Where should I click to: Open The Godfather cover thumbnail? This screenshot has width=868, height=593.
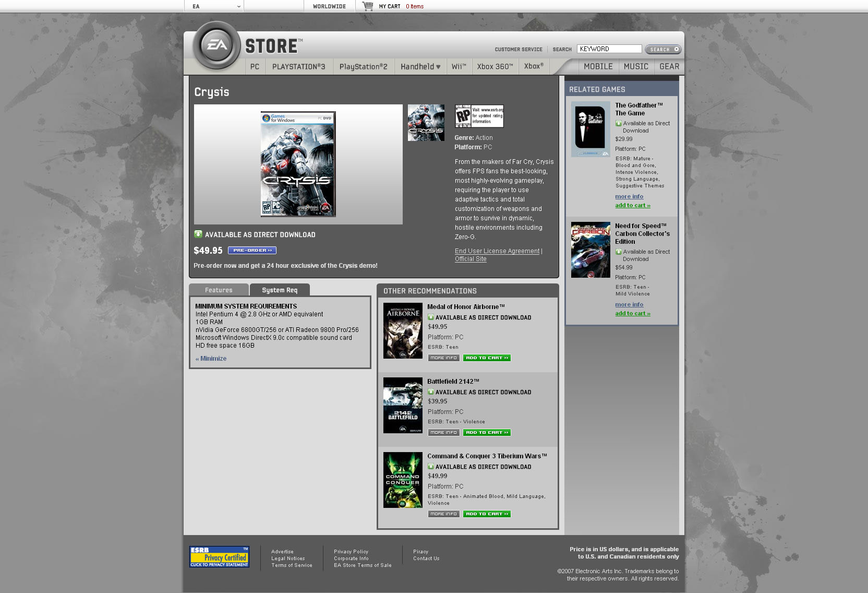click(590, 129)
